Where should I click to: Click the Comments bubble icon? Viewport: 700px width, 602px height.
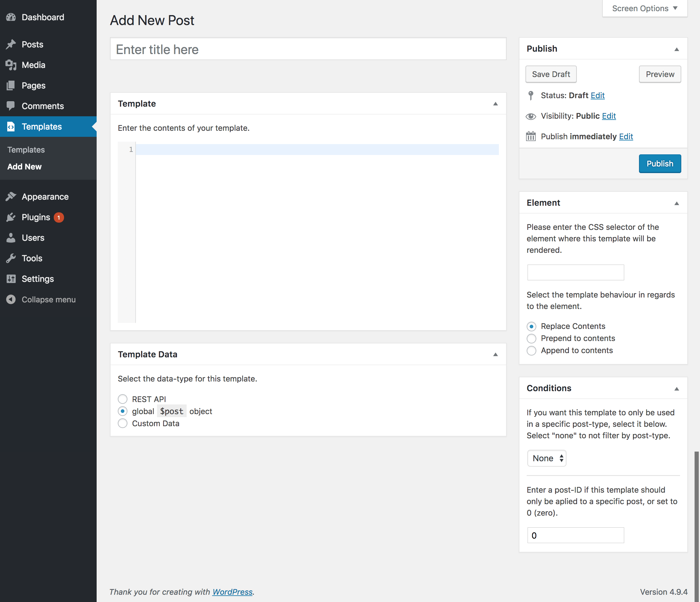point(11,106)
